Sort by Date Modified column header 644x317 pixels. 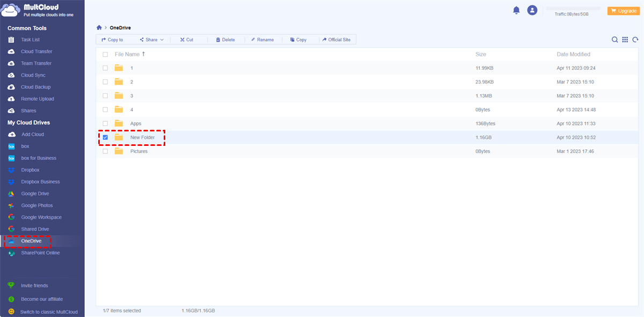[x=574, y=54]
